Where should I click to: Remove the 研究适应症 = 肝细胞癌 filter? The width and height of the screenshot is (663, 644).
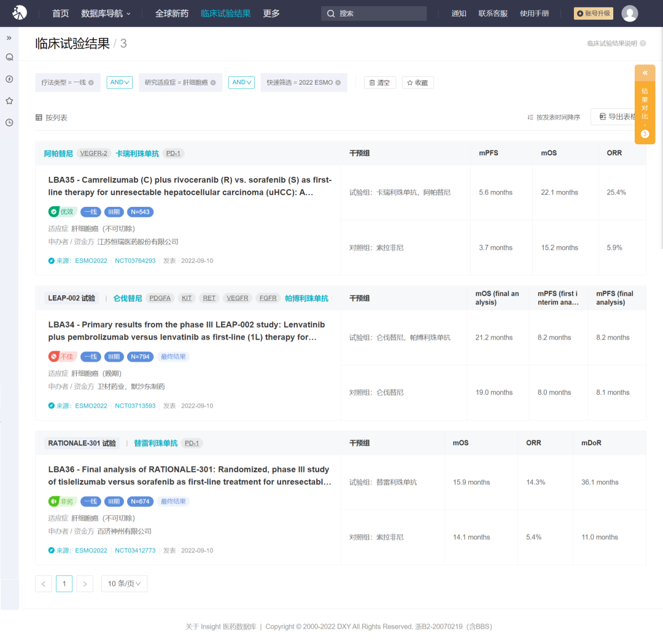pyautogui.click(x=213, y=82)
